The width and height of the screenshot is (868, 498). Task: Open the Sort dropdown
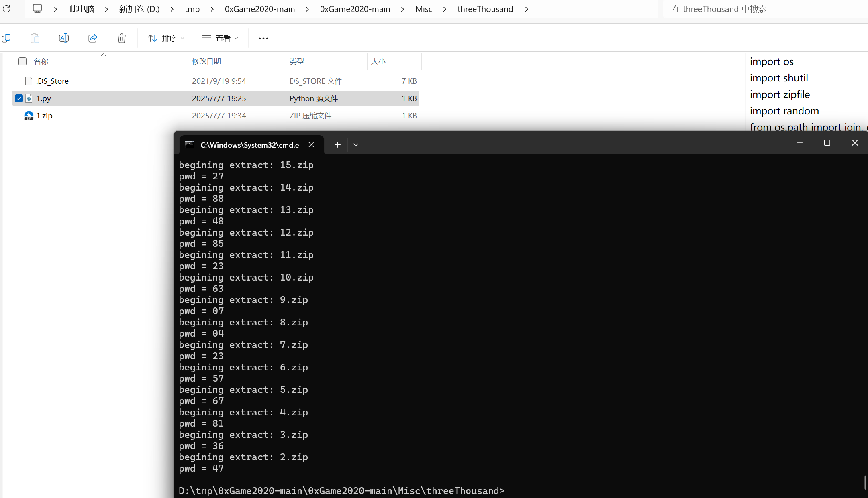(166, 38)
